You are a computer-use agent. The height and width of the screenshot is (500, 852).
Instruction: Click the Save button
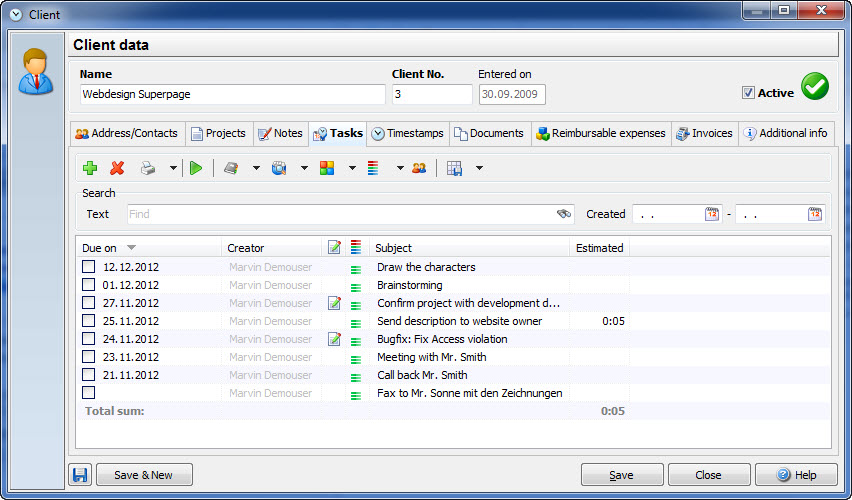[622, 474]
